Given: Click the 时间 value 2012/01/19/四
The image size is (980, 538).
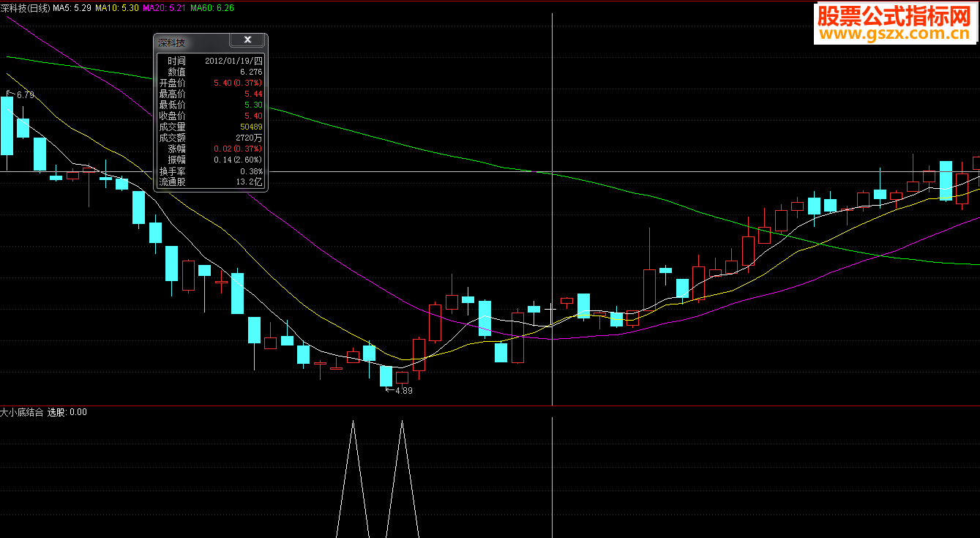Looking at the screenshot, I should click(x=233, y=61).
